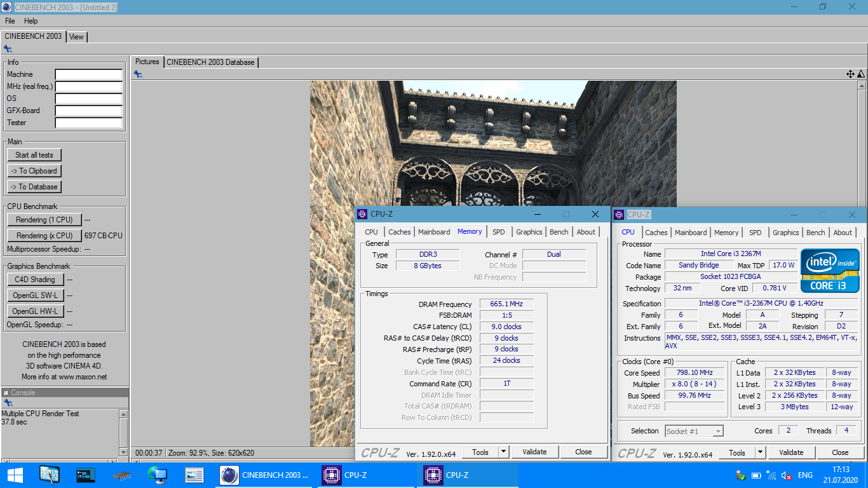The width and height of the screenshot is (868, 488).
Task: Open Caches tab in Memory CPU-Z window
Action: coord(400,232)
